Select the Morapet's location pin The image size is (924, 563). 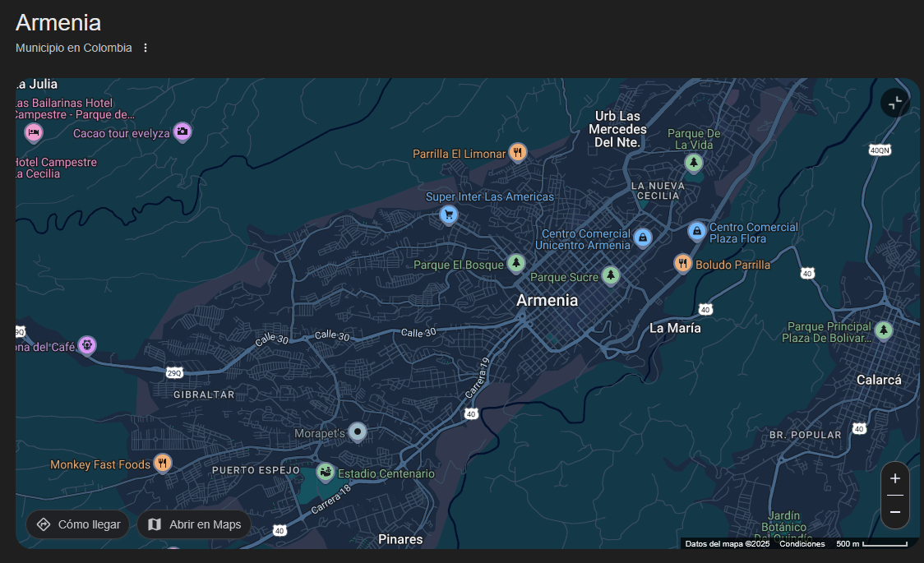357,432
